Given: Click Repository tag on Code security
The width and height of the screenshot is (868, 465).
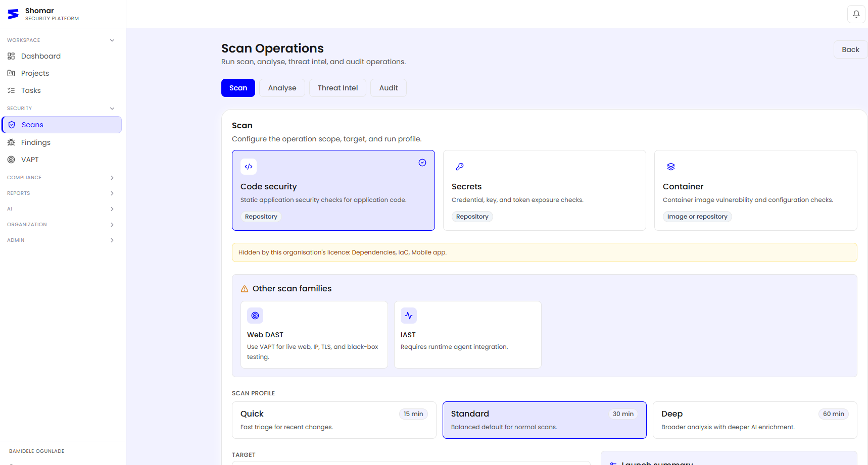Looking at the screenshot, I should (261, 217).
